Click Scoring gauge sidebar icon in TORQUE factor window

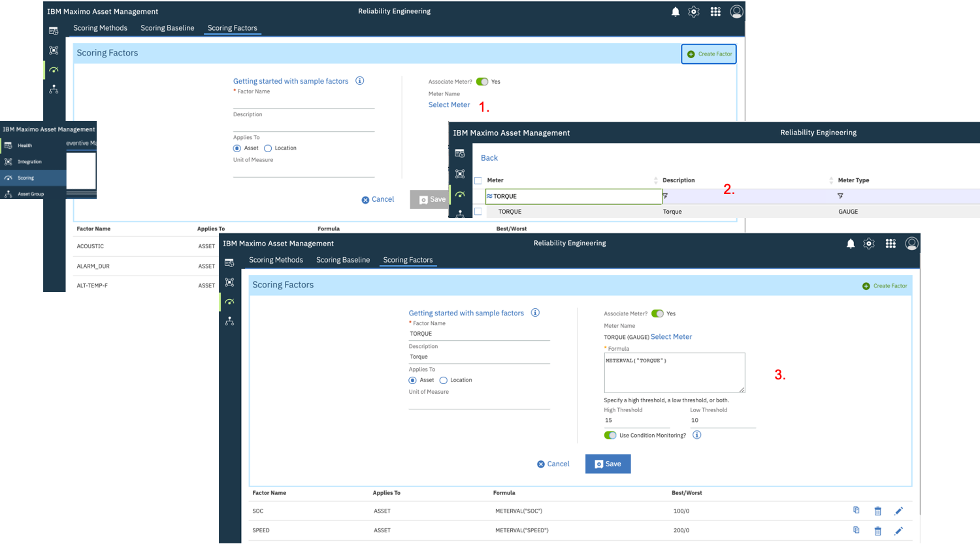[229, 302]
